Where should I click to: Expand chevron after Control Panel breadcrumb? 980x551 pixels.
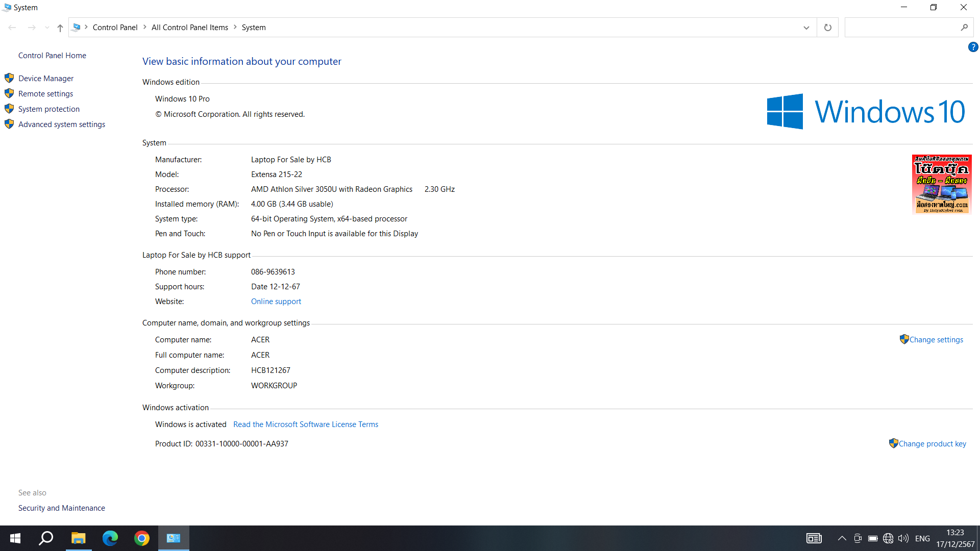coord(145,27)
